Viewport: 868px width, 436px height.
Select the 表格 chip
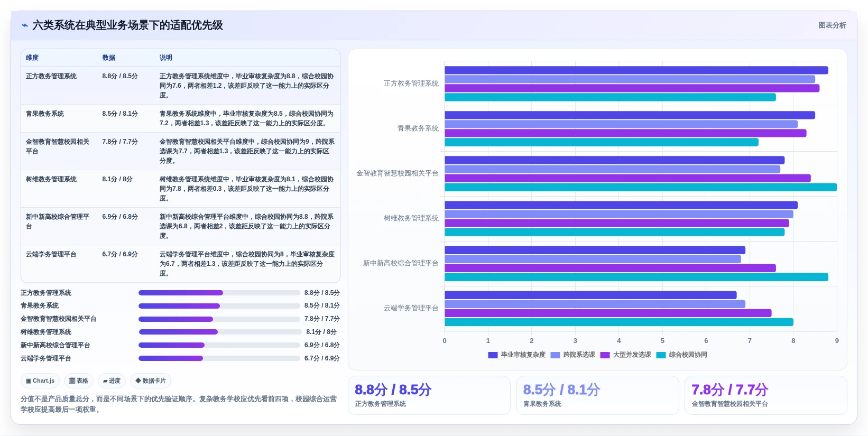click(x=79, y=381)
